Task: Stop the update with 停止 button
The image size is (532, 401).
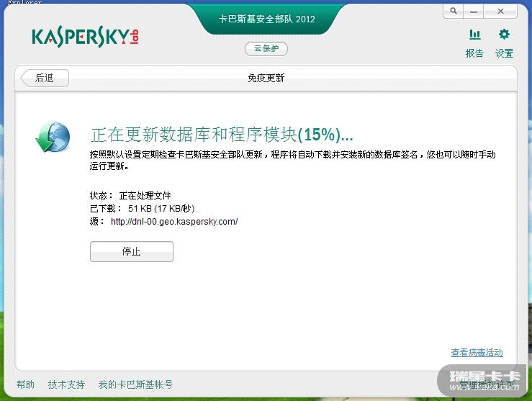Action: [132, 251]
